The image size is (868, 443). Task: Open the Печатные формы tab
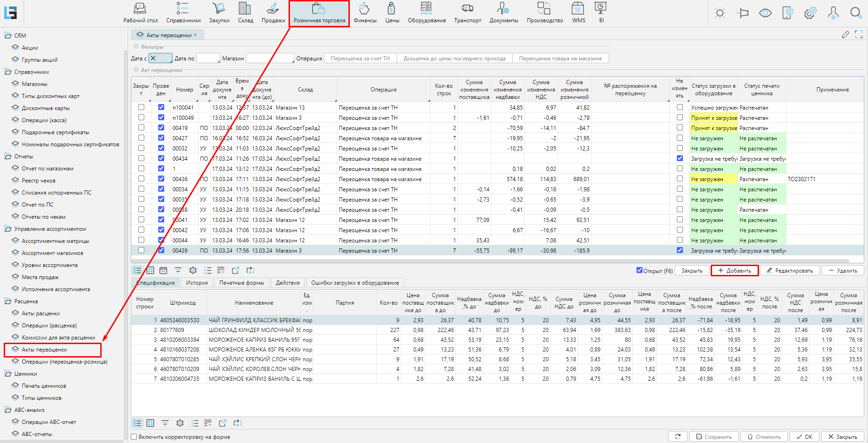point(242,283)
